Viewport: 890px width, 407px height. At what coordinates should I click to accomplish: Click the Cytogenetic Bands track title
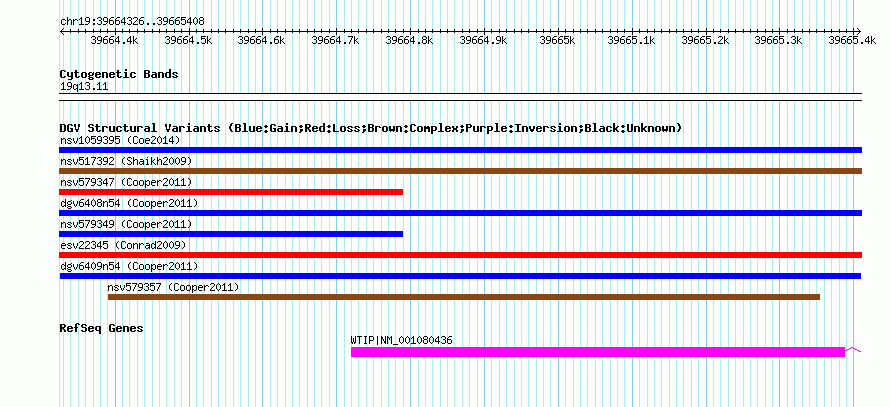click(x=119, y=74)
